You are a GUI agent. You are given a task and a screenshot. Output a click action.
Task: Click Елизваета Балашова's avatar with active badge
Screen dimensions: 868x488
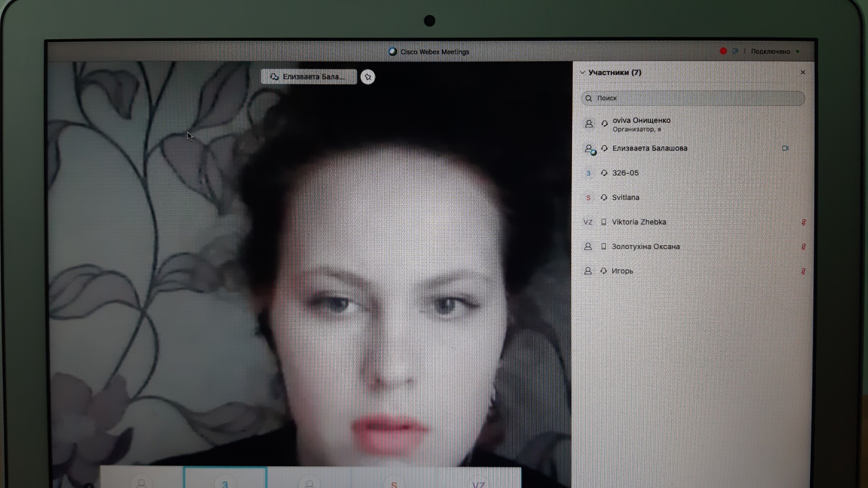pos(589,149)
